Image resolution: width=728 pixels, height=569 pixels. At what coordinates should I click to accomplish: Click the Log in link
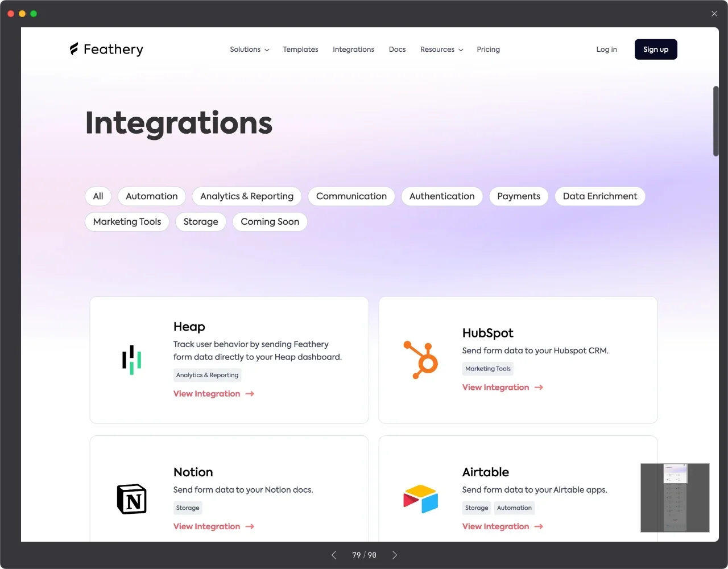(x=606, y=50)
